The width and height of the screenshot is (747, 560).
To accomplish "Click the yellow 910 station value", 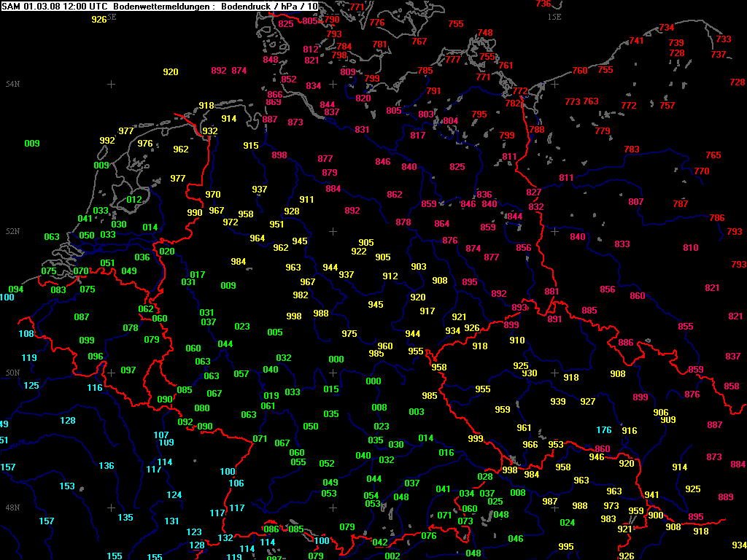I will (517, 341).
